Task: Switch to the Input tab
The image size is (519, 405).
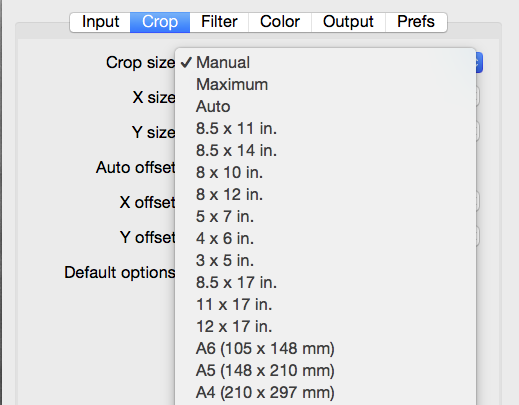Action: 100,22
